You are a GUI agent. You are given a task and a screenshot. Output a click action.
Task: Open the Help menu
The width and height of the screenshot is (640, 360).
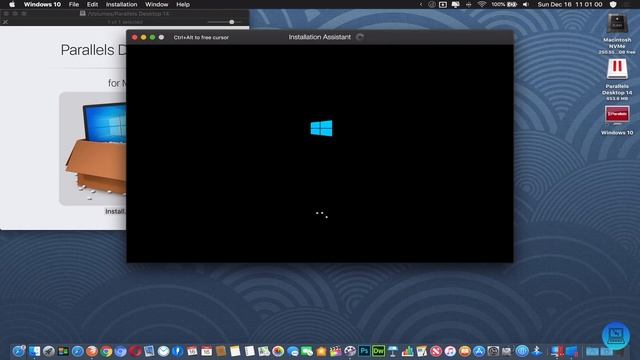(183, 4)
